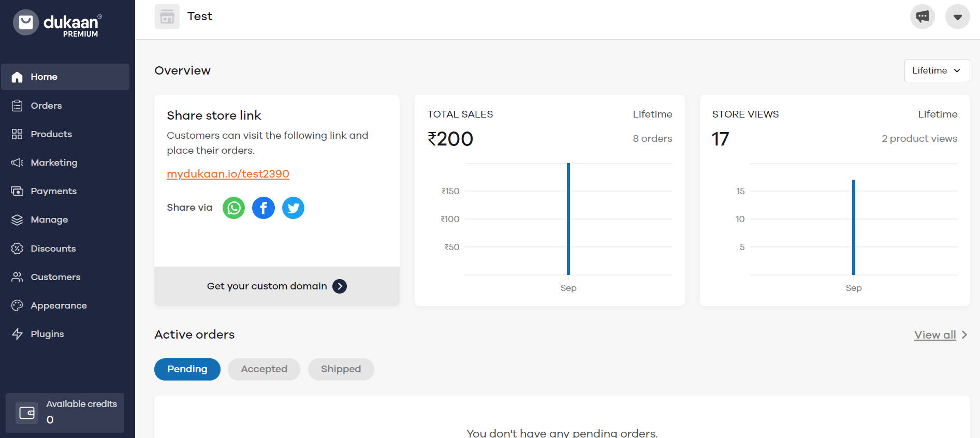Click the Orders clipboard icon
Screen dimensions: 980x438
pos(17,106)
